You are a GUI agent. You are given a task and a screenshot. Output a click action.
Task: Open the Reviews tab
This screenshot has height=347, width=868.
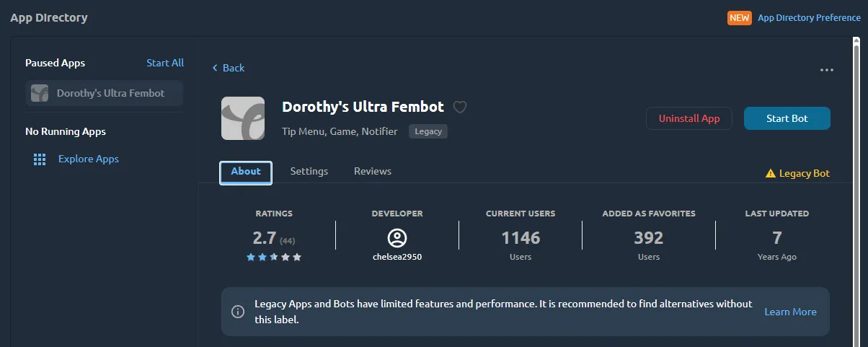[x=373, y=172]
